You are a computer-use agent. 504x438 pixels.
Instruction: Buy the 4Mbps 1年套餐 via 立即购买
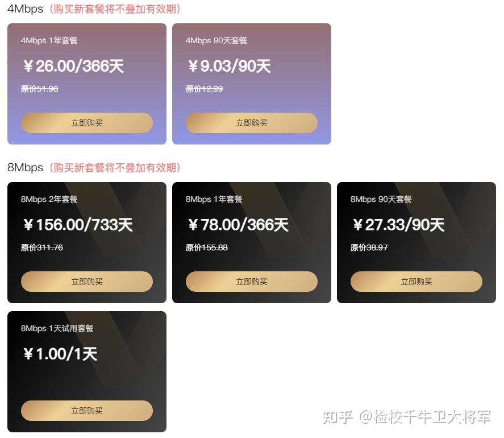point(87,123)
